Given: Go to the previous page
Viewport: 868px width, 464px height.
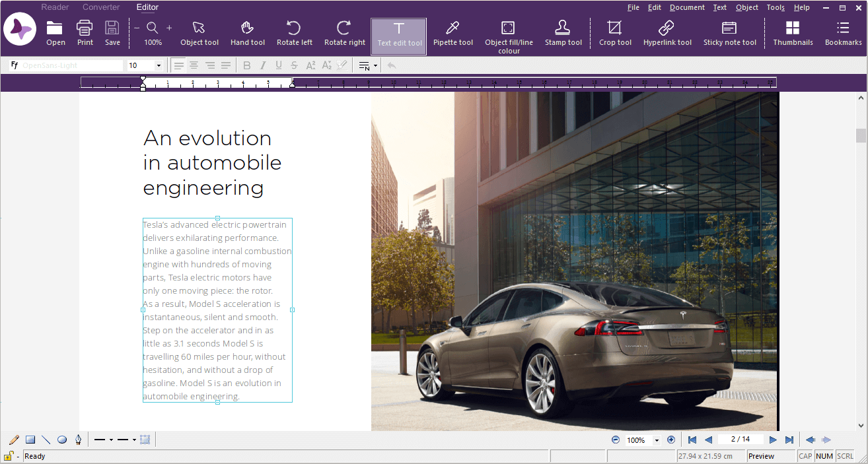Looking at the screenshot, I should pyautogui.click(x=708, y=440).
